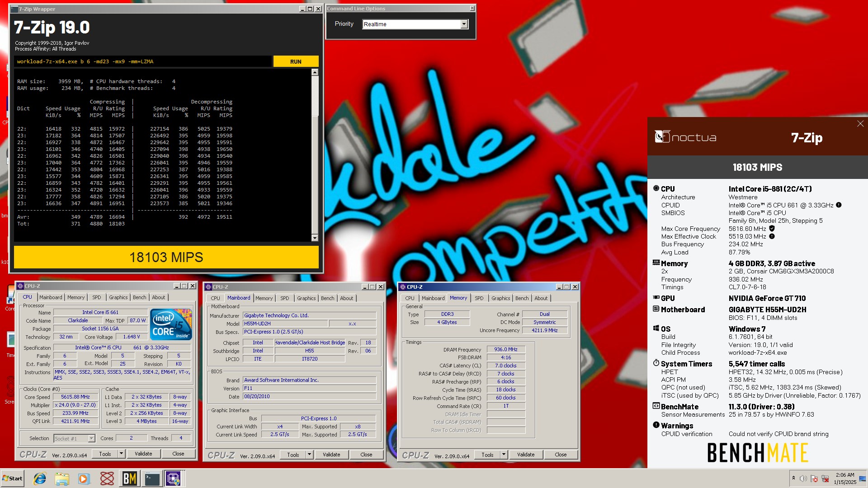
Task: Open Tools dropdown arrow in Memory CPU-Z window
Action: pos(504,455)
